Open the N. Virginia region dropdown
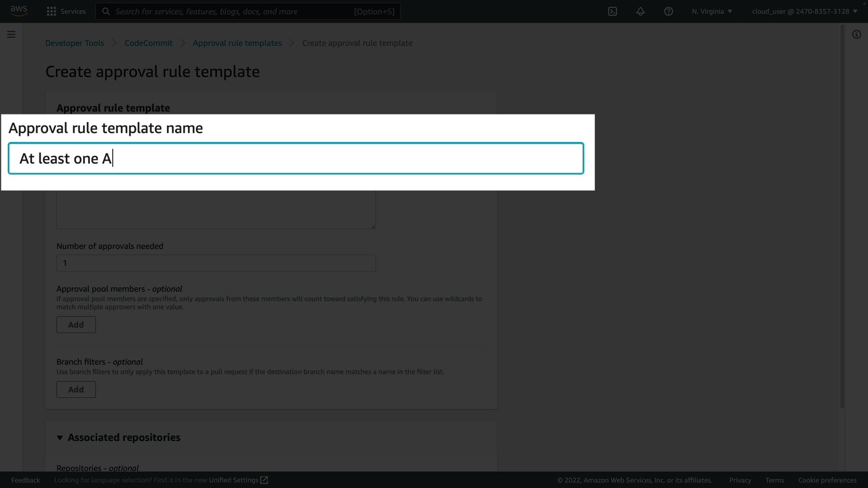 (712, 11)
